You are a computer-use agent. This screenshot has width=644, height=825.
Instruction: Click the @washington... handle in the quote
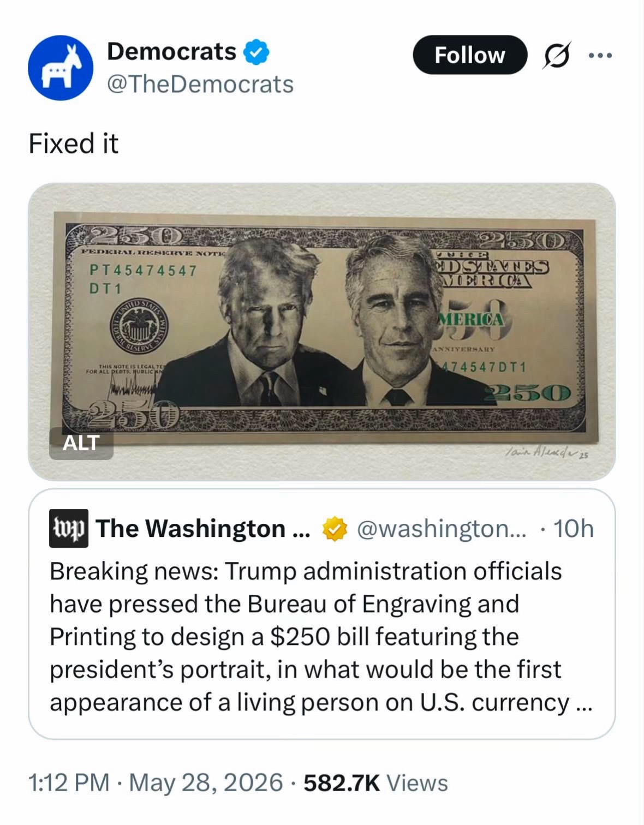442,529
